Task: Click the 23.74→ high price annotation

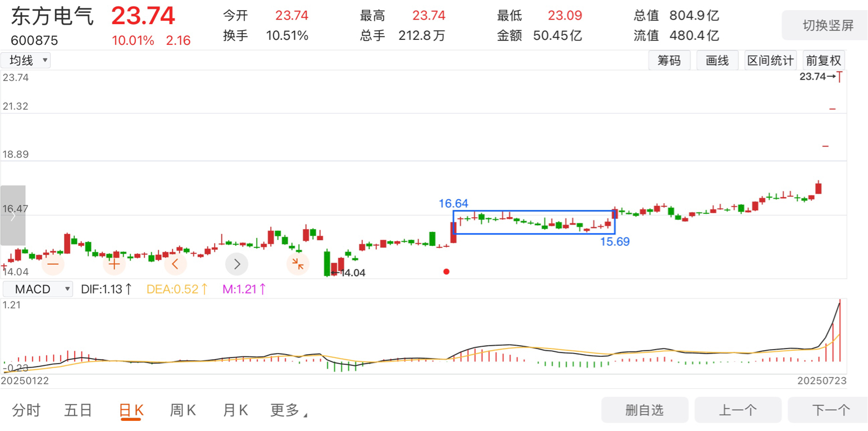Action: pos(817,77)
